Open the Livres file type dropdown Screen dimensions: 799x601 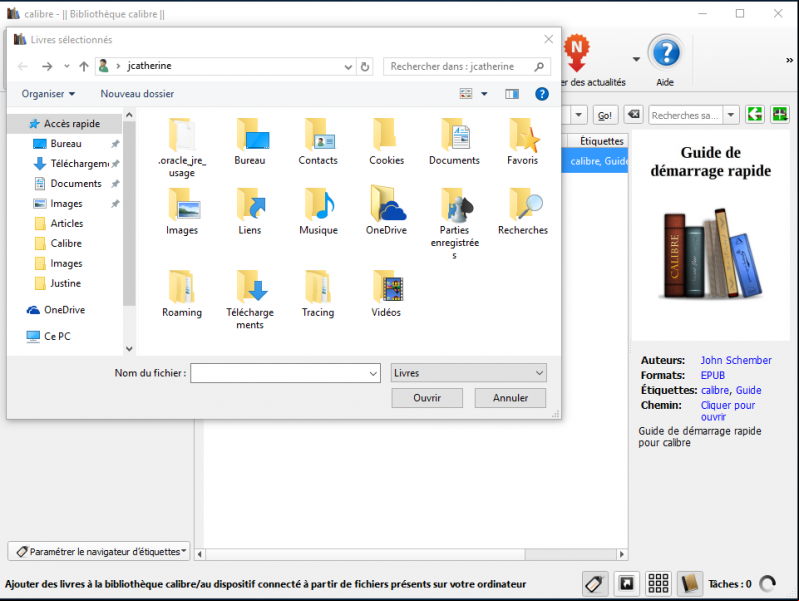coord(468,373)
